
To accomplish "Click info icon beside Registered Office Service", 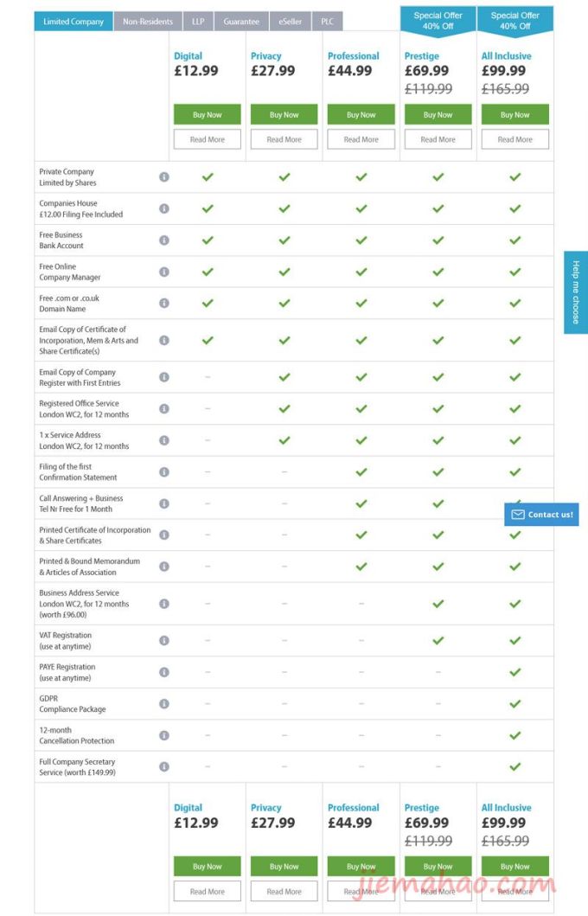I will point(164,409).
